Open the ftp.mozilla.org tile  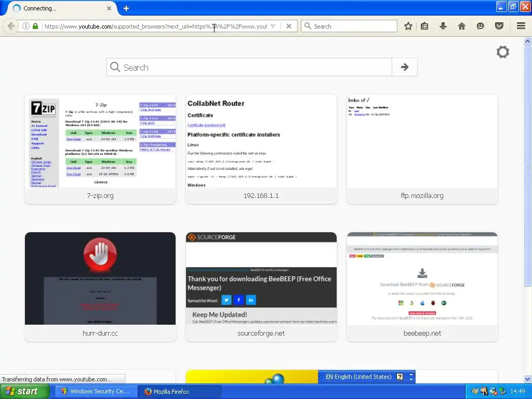point(422,149)
